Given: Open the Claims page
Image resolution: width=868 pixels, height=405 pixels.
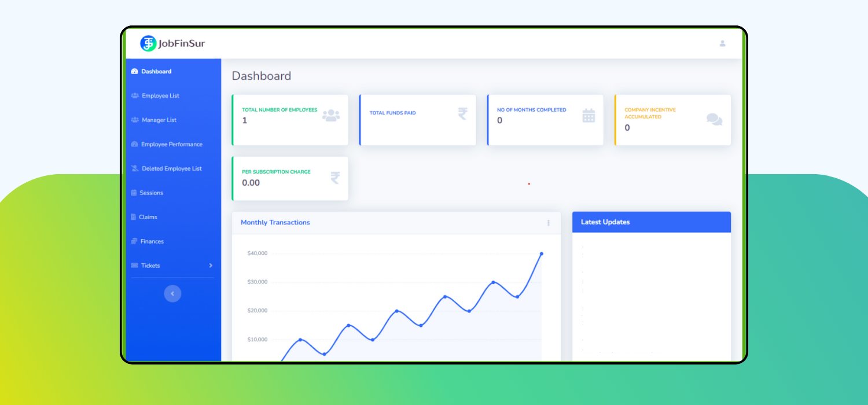Looking at the screenshot, I should (148, 218).
